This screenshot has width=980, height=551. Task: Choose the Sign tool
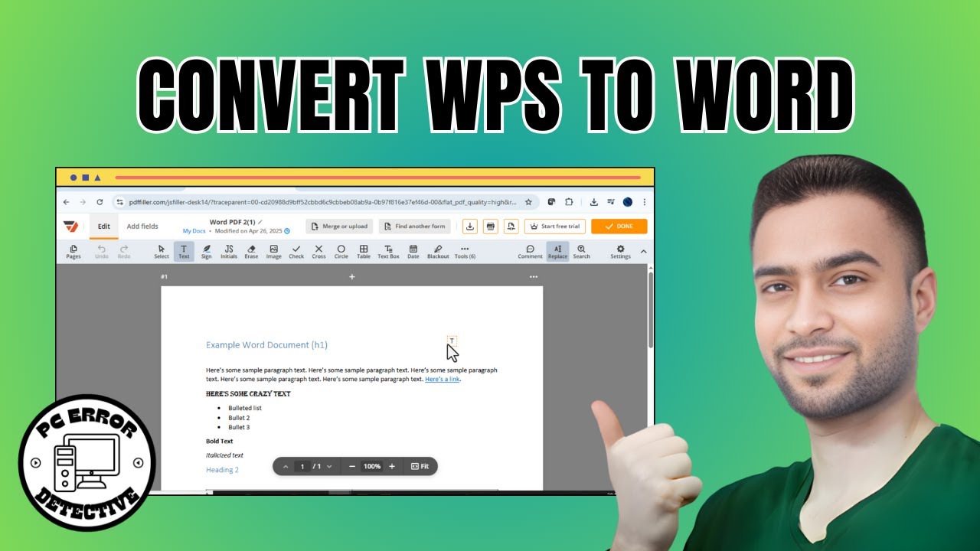click(x=206, y=252)
